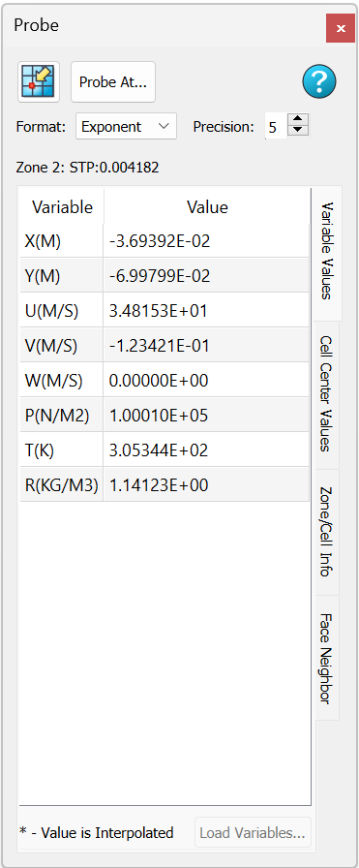Select the Variable Values tab
This screenshot has width=359, height=868.
pos(326,252)
